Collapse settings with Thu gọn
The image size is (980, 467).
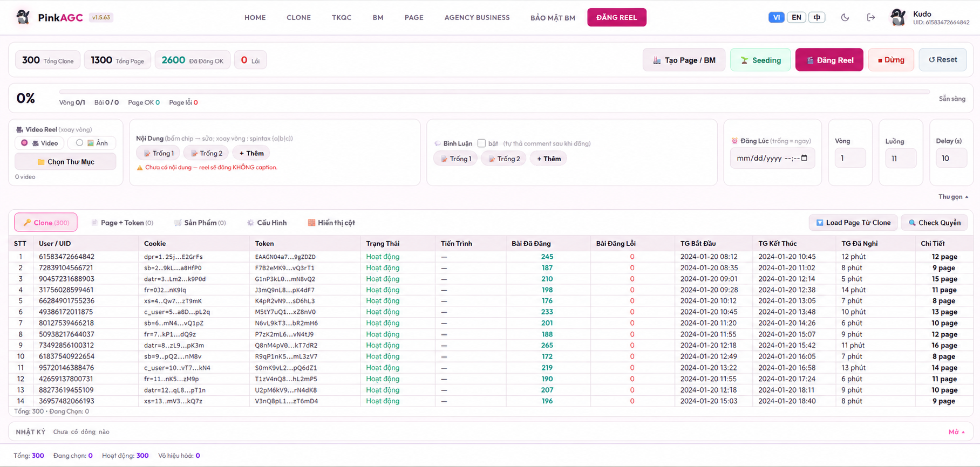[x=953, y=197]
